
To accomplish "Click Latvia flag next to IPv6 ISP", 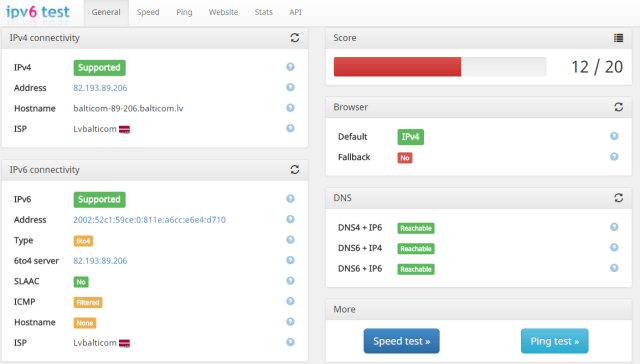I will click(x=124, y=344).
